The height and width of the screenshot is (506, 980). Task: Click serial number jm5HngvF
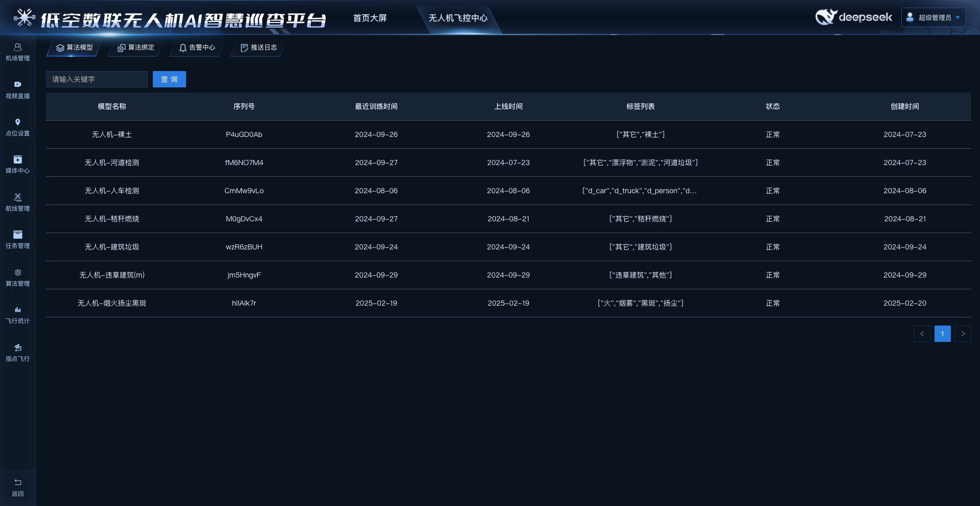click(244, 275)
